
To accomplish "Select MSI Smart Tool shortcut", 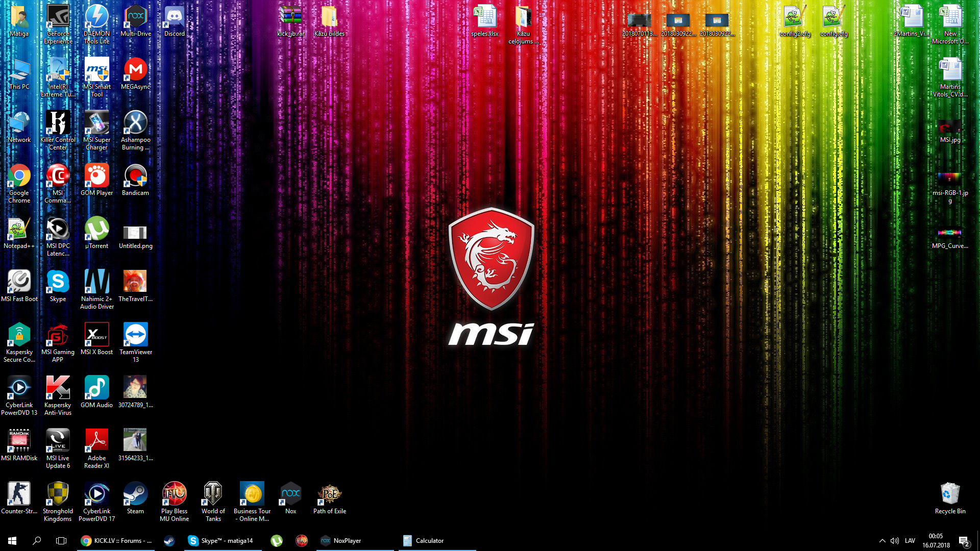I will tap(96, 77).
